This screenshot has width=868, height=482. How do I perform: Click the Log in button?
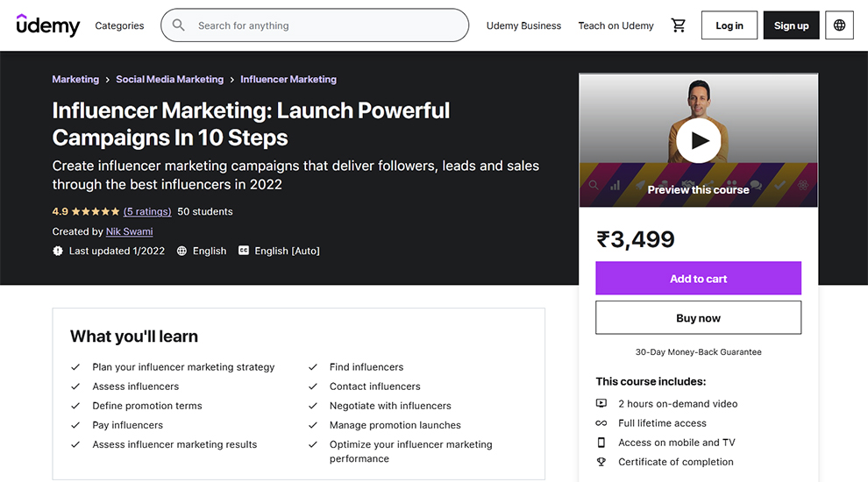click(729, 25)
